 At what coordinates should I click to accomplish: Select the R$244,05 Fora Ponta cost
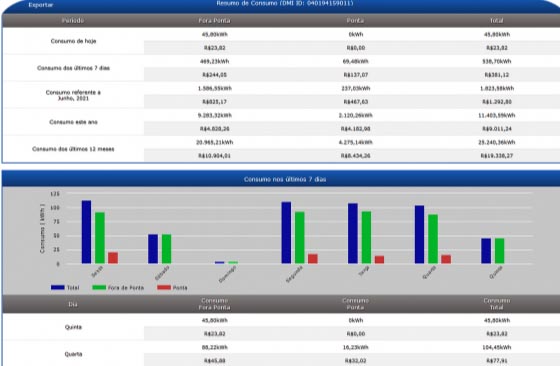(x=215, y=75)
